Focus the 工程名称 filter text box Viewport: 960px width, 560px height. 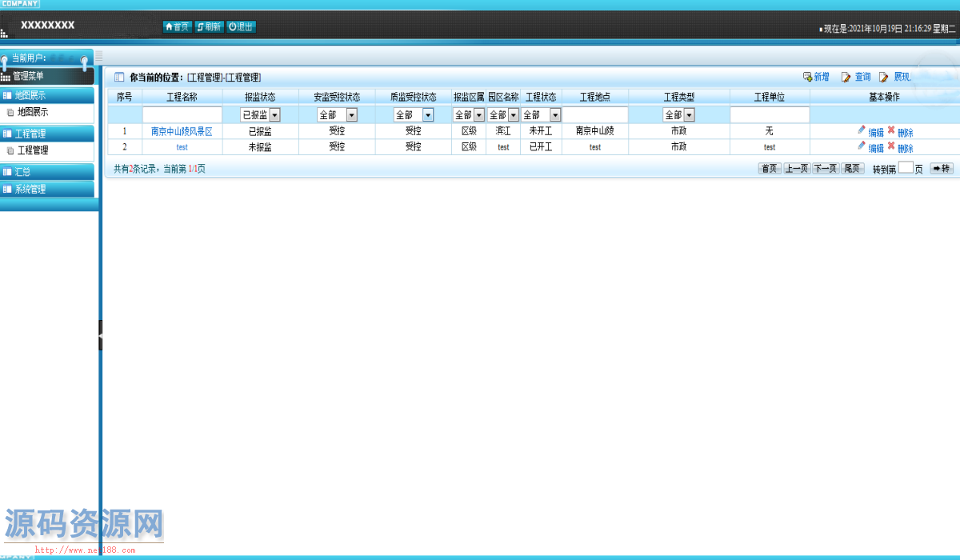pyautogui.click(x=182, y=115)
